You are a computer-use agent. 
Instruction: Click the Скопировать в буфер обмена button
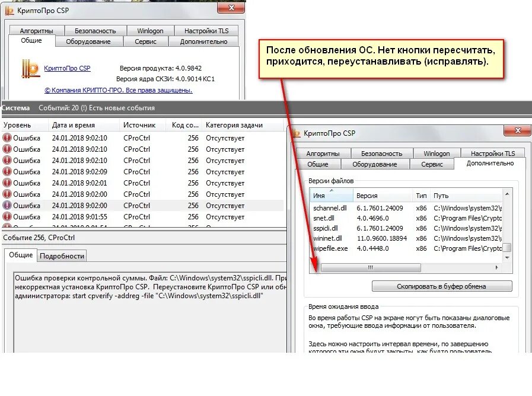coord(442,286)
